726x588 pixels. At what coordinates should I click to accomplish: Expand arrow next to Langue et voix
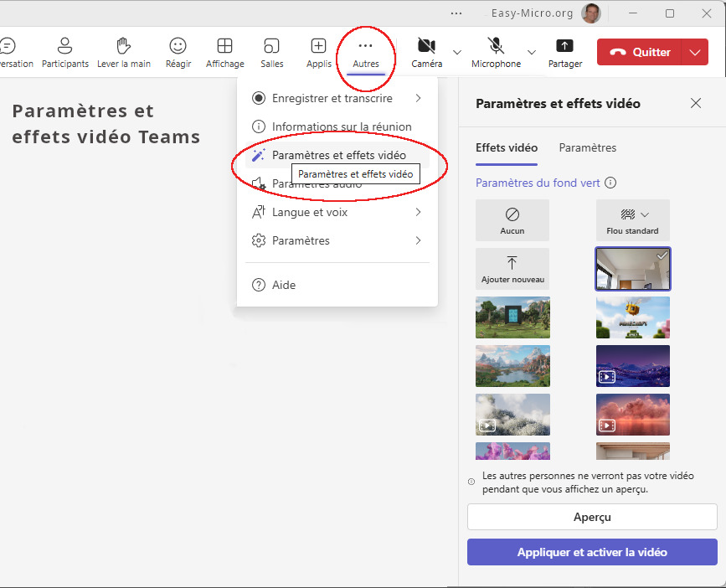(x=418, y=212)
